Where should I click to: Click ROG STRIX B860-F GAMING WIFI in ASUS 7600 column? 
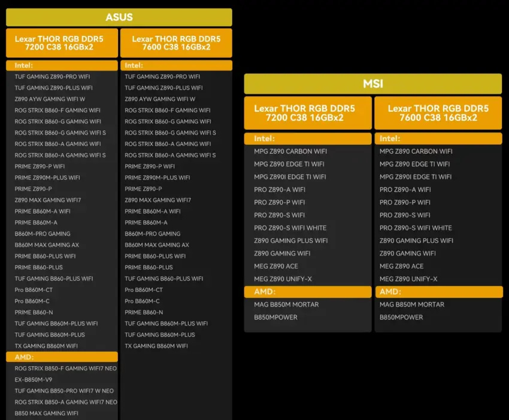click(x=168, y=110)
